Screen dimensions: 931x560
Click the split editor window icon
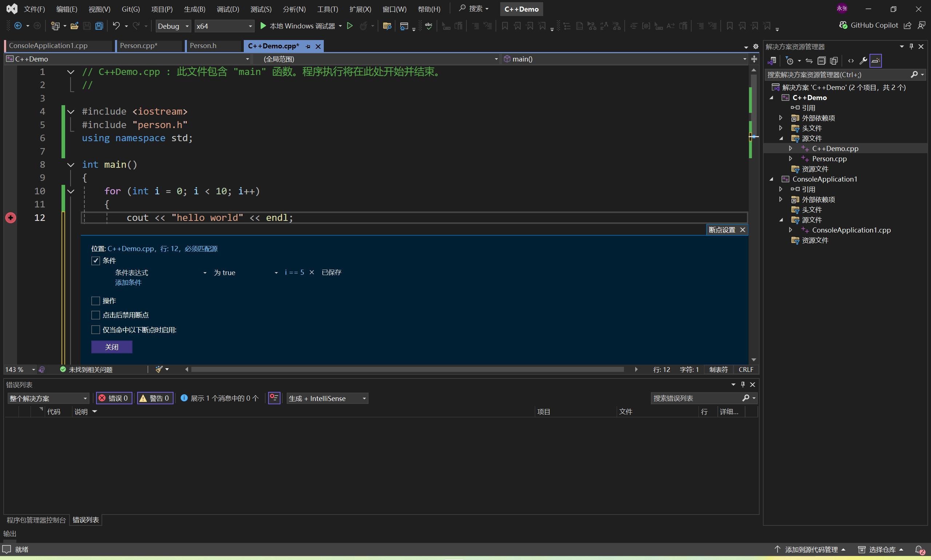754,59
